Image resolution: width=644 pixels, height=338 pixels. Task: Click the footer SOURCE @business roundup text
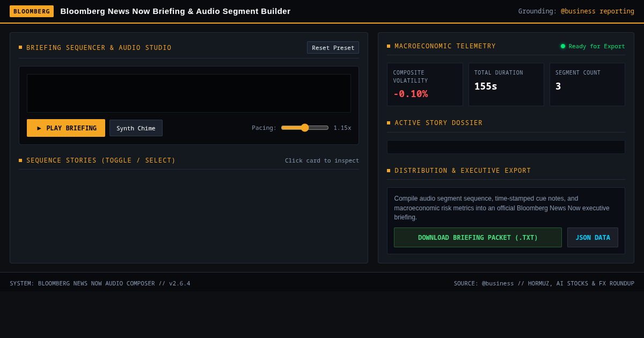(544, 283)
